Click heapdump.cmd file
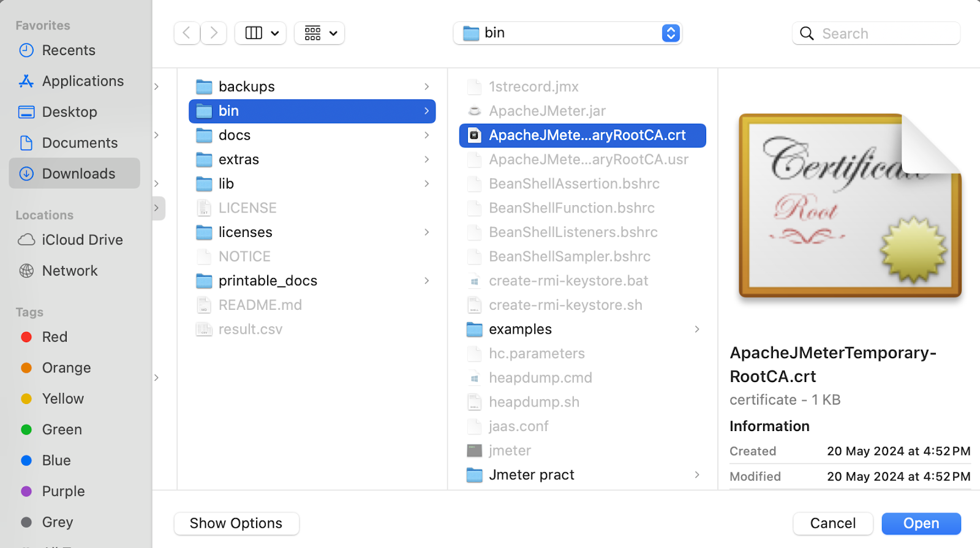The height and width of the screenshot is (548, 980). [582, 378]
